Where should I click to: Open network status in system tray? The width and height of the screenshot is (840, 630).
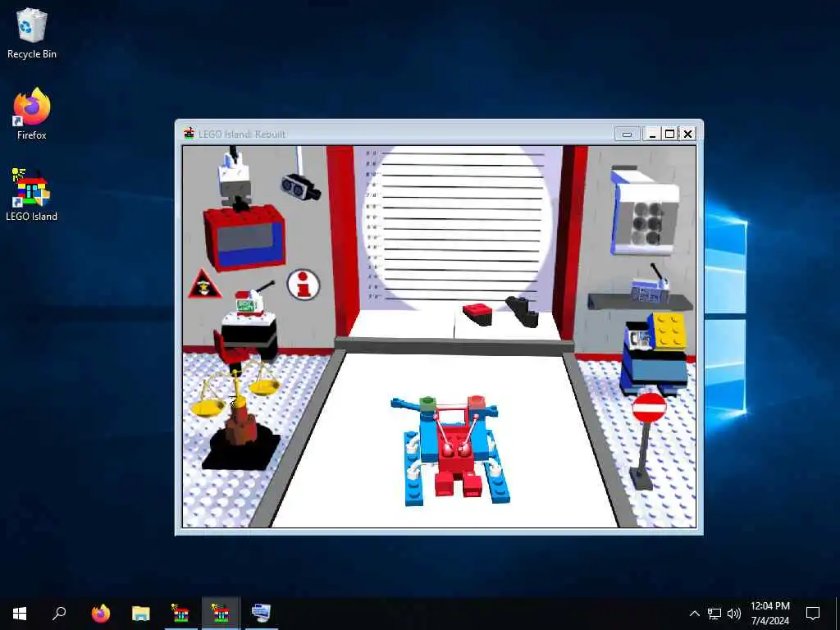714,614
